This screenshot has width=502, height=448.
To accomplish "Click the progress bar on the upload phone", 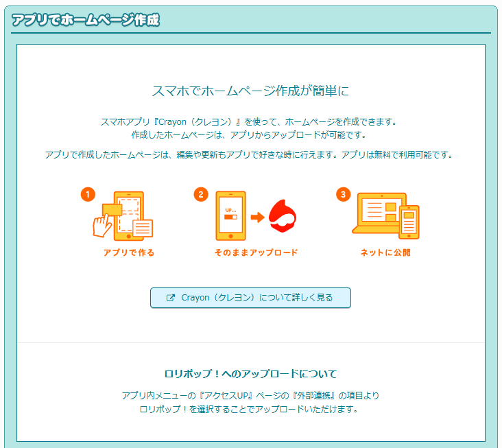I will click(x=230, y=217).
